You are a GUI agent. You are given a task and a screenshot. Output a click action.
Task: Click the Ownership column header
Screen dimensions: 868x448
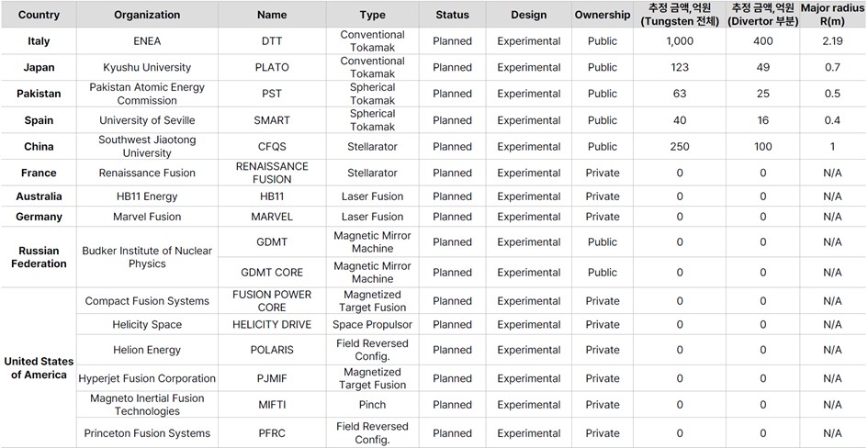[x=603, y=15]
